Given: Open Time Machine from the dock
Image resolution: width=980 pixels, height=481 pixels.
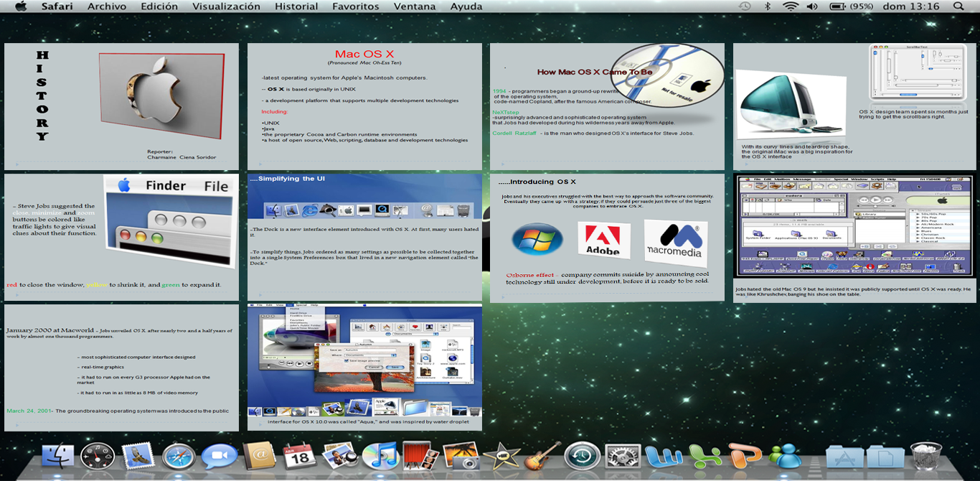Looking at the screenshot, I should pyautogui.click(x=582, y=456).
